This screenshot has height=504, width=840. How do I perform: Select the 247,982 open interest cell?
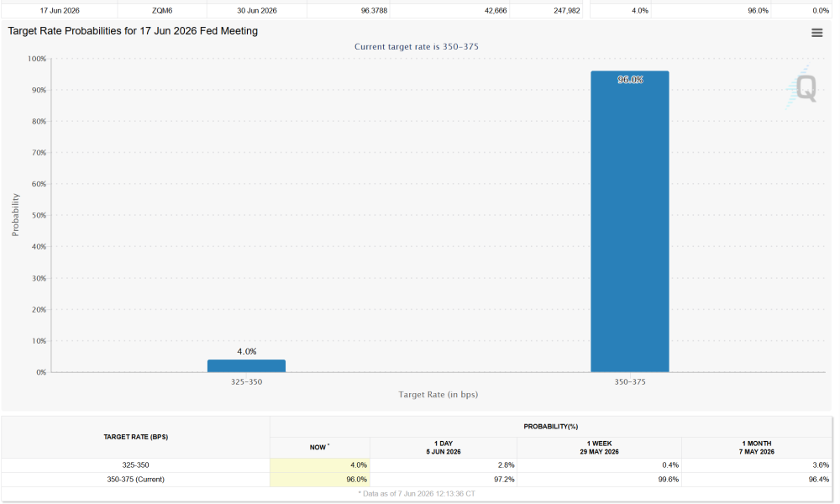[x=546, y=10]
